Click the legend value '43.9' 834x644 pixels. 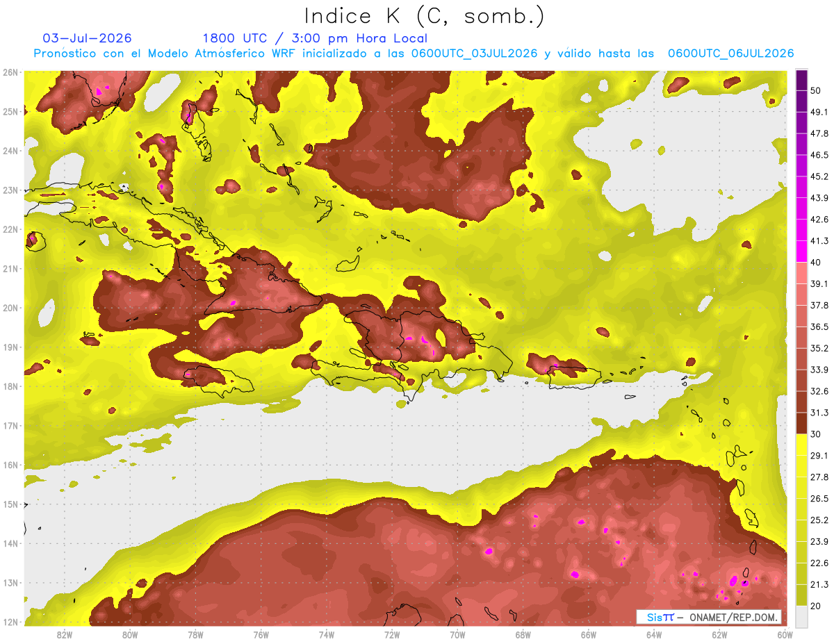[x=819, y=198]
